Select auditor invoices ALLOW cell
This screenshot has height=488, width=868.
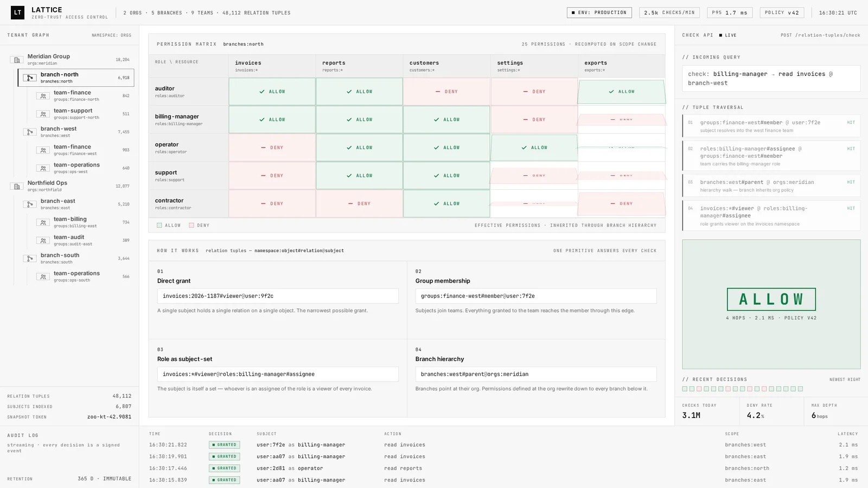pyautogui.click(x=272, y=92)
